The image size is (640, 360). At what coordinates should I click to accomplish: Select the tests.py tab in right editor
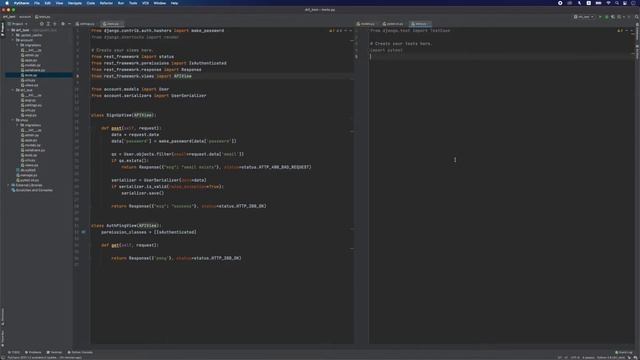point(420,24)
